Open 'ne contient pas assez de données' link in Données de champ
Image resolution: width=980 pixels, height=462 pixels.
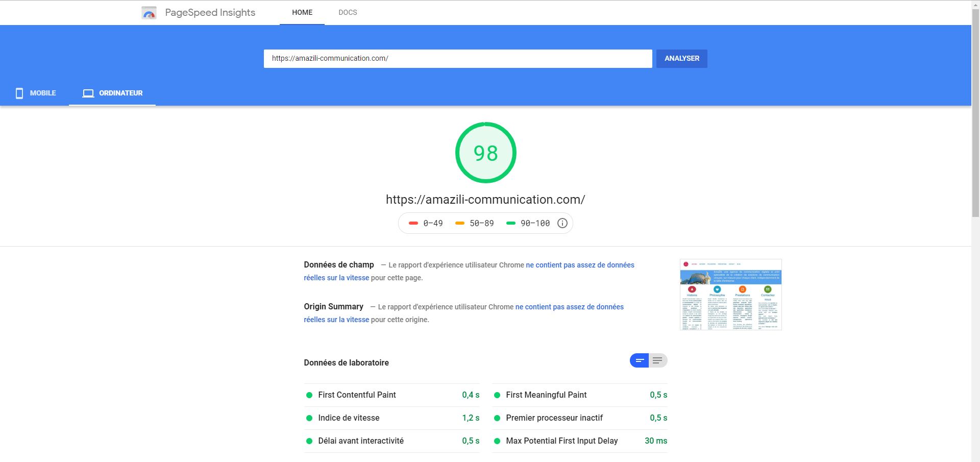point(580,265)
